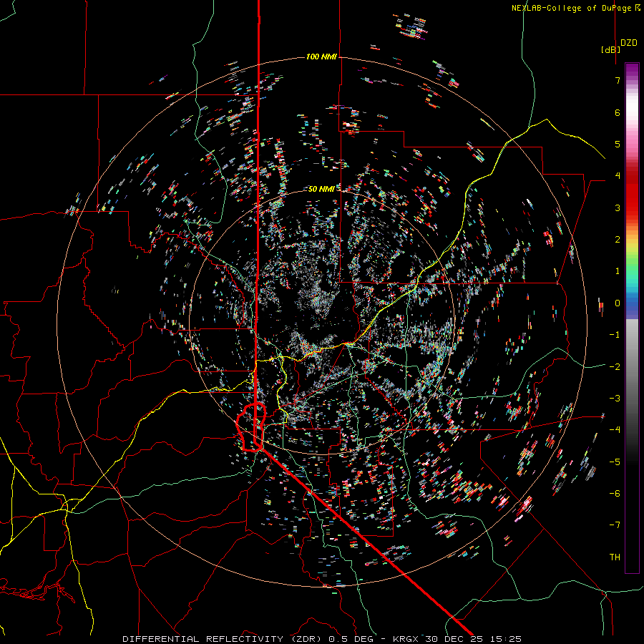
Task: Click the NEXLAB-College of DuPage watermark text
Action: point(576,8)
